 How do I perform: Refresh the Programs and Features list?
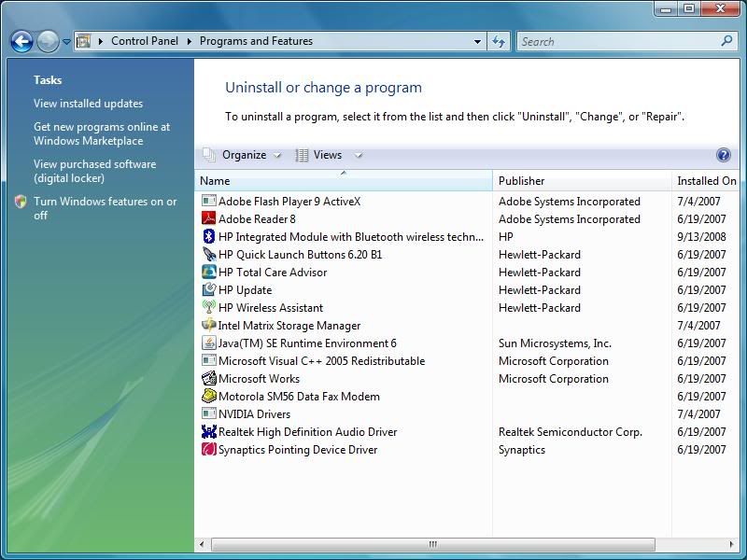click(x=499, y=41)
